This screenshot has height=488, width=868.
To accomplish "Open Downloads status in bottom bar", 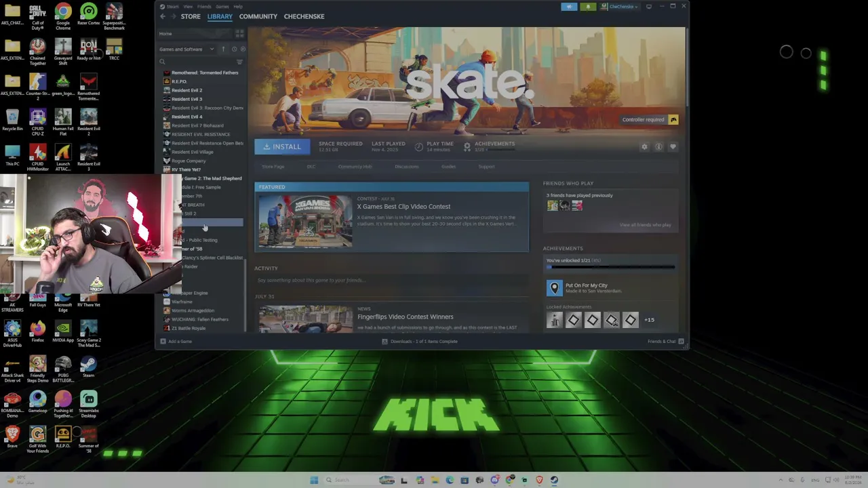I will coord(420,342).
